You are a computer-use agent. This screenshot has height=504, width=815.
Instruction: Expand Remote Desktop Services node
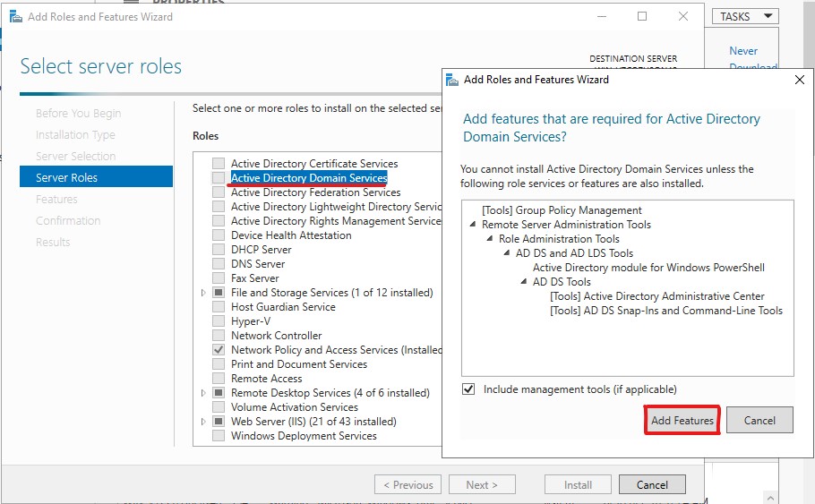coord(203,393)
